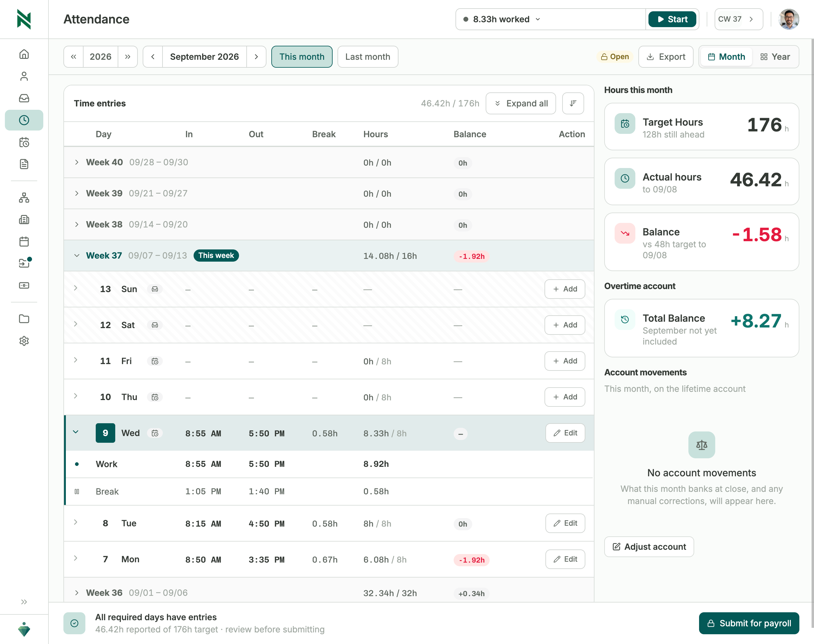Click the sort order icon in Time entries
This screenshot has height=644, width=814.
(x=573, y=103)
